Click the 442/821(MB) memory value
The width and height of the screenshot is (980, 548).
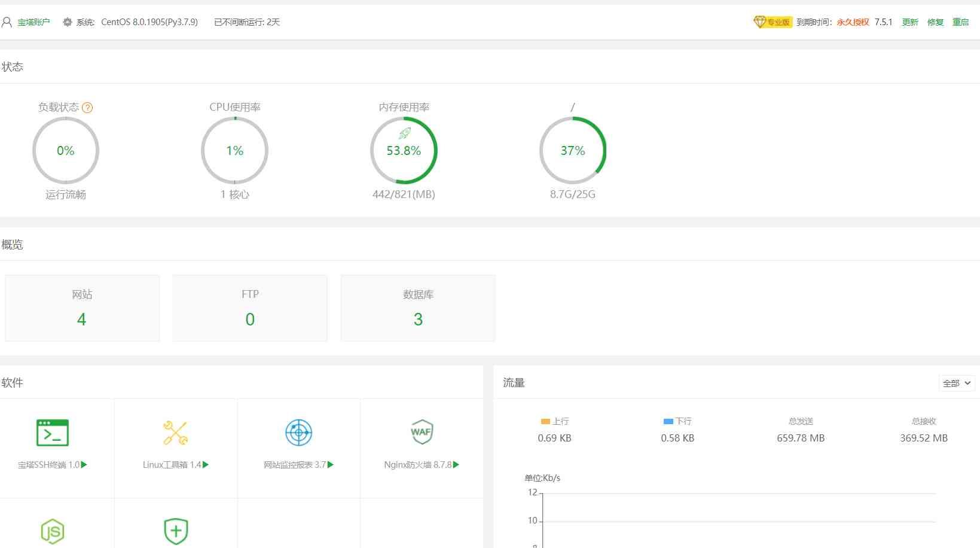404,194
